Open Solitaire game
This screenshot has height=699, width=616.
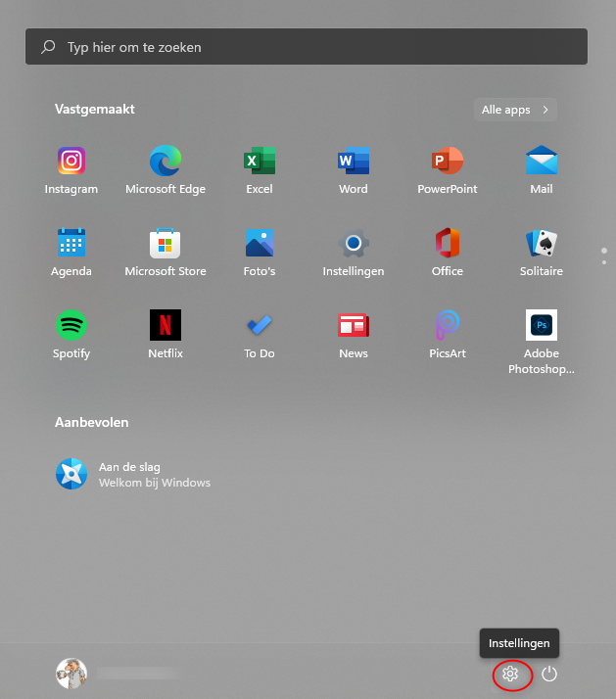click(x=542, y=253)
